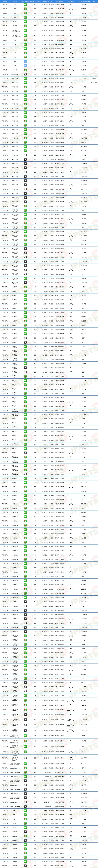Click the Pojemność silnika column header
Screen dimensions: 98x868
(x=35, y=1)
